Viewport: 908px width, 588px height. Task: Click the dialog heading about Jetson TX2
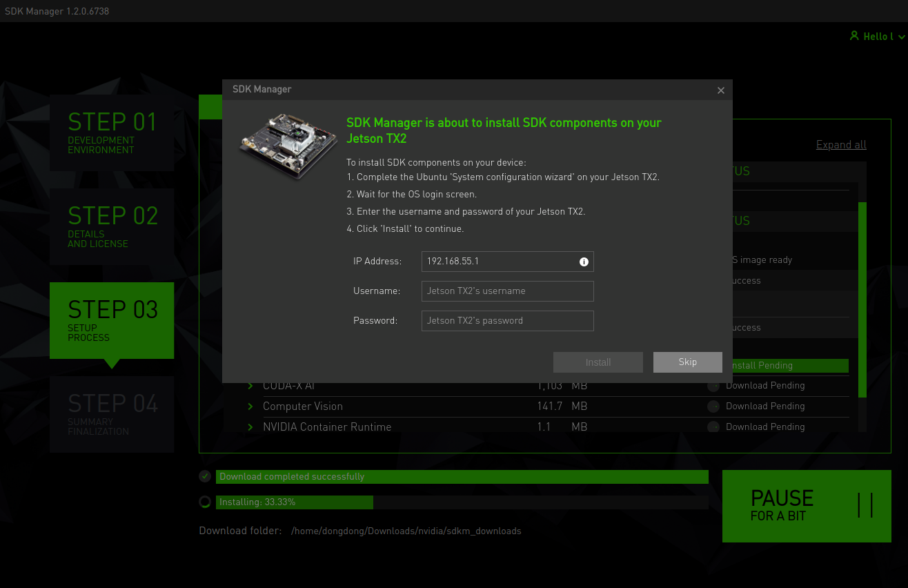[x=504, y=130]
